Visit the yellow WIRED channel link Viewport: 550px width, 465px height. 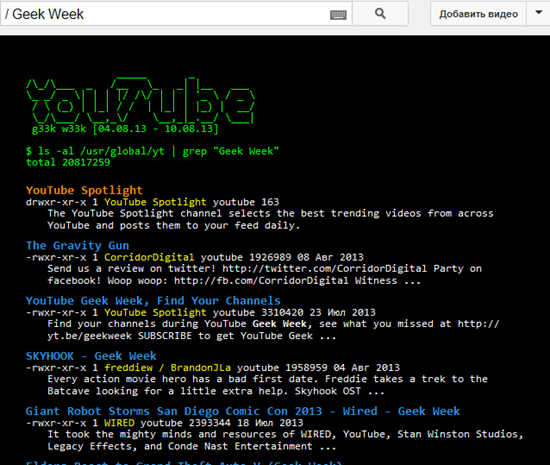pyautogui.click(x=119, y=423)
